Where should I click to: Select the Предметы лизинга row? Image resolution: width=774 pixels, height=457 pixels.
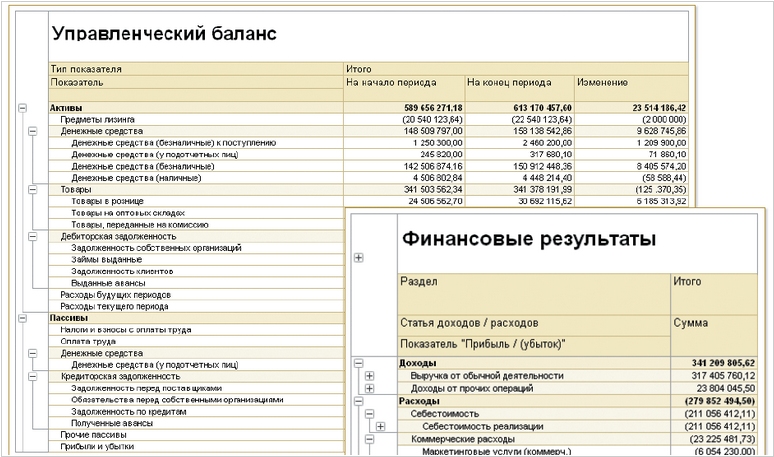click(98, 119)
